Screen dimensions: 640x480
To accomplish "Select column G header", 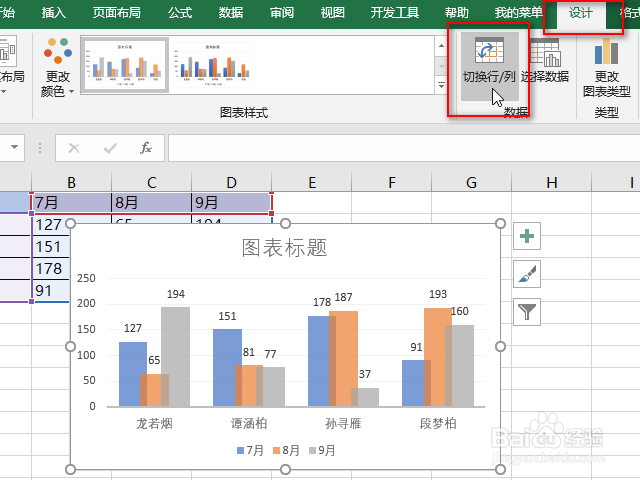I will (471, 182).
